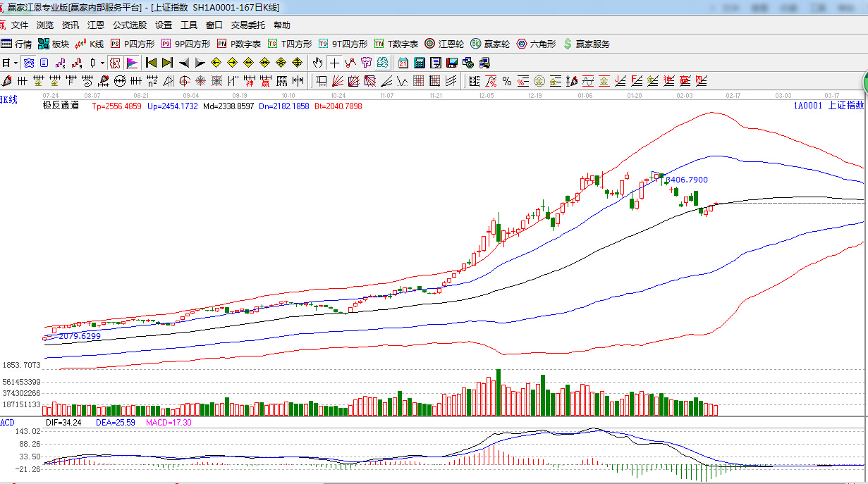
Task: Open the 交易委托 menu
Action: pyautogui.click(x=248, y=25)
